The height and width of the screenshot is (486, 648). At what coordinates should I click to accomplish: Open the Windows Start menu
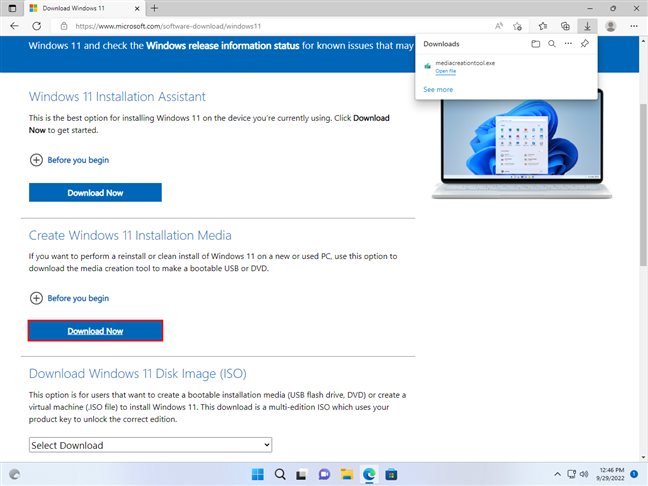[257, 474]
